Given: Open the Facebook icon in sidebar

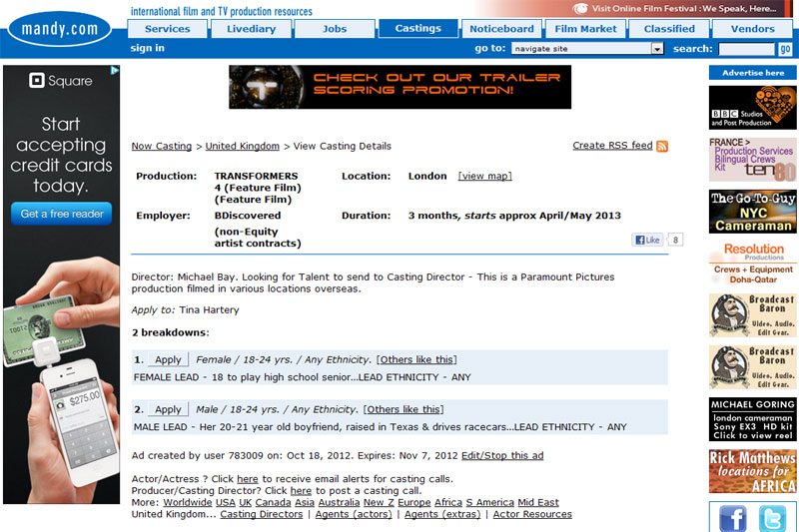Looking at the screenshot, I should (732, 518).
